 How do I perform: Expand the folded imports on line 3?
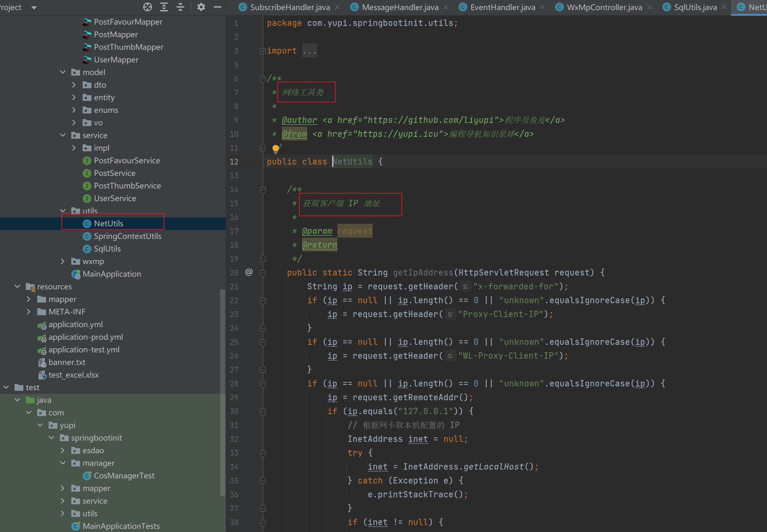(263, 51)
